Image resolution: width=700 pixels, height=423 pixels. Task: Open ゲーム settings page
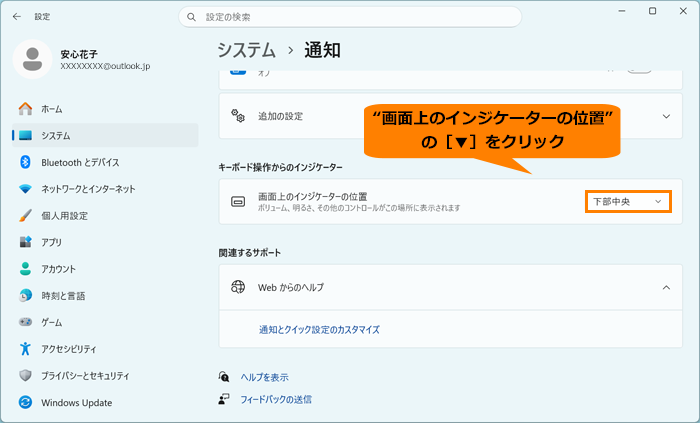click(x=105, y=322)
